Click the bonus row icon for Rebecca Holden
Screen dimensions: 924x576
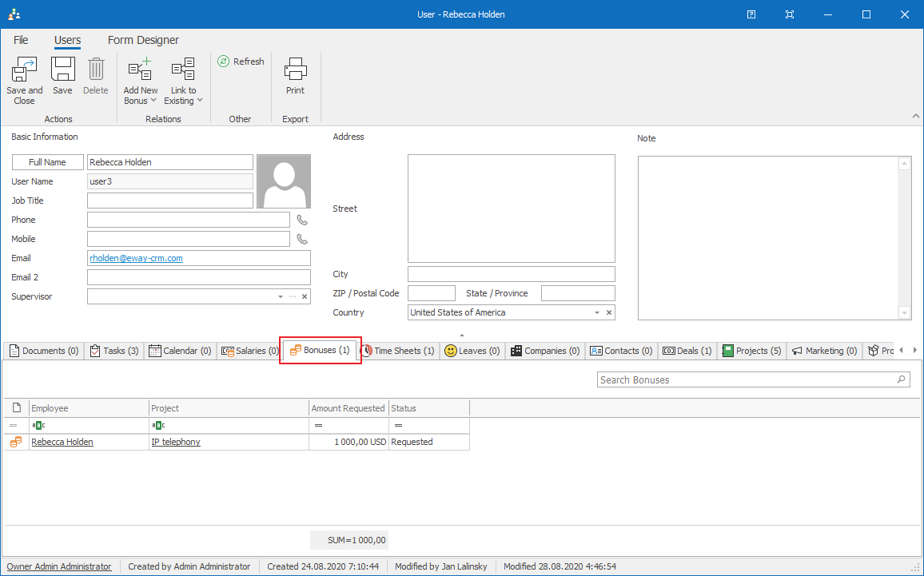[x=16, y=442]
